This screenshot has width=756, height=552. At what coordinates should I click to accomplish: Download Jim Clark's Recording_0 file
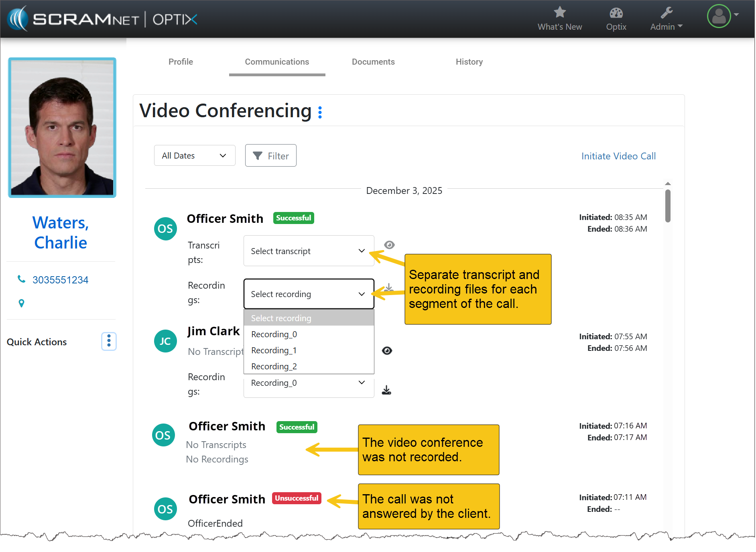(x=386, y=390)
